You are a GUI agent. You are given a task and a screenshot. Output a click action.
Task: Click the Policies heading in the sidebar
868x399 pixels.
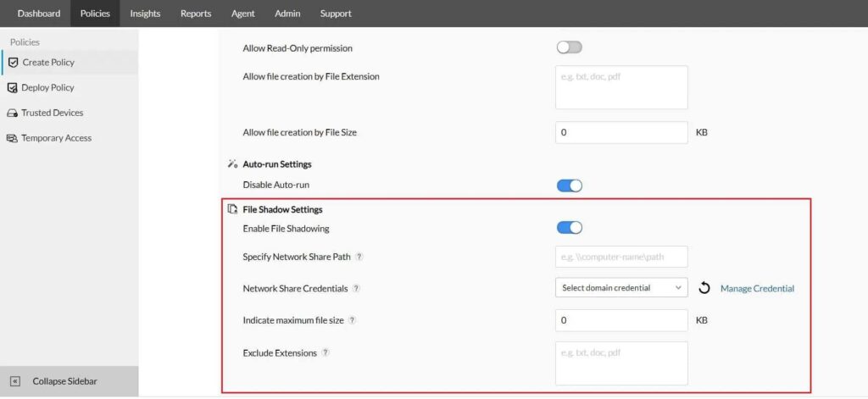pos(25,42)
